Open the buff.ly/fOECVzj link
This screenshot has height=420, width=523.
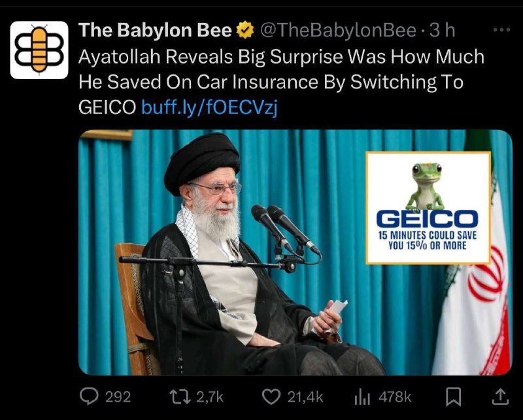pyautogui.click(x=209, y=107)
